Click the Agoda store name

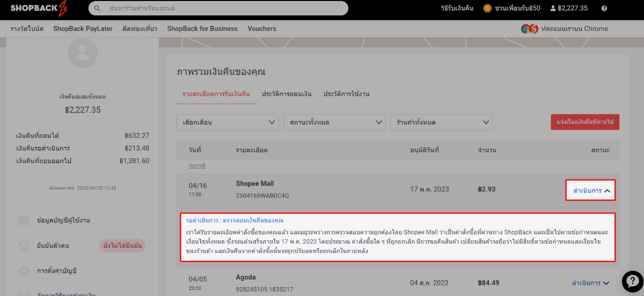coord(246,277)
